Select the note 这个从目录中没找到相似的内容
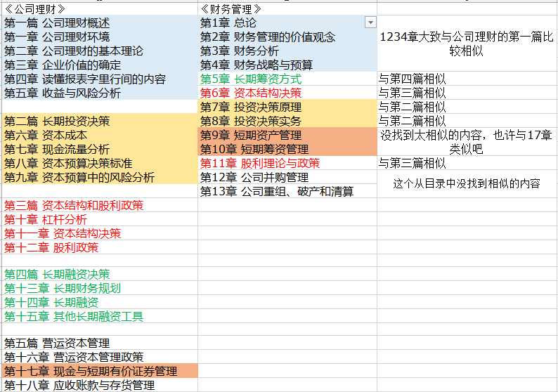 pos(467,184)
